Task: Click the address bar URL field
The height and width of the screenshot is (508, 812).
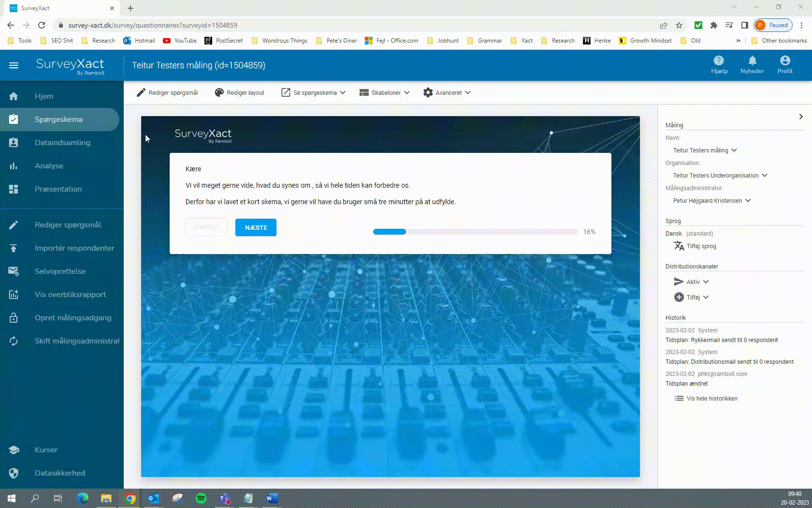Action: pos(358,25)
